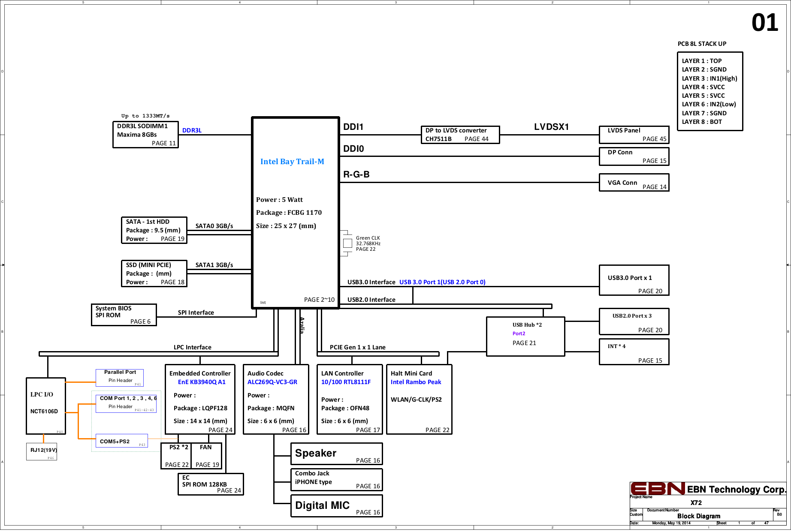Click the FAN block
This screenshot has height=532, width=791.
tap(207, 456)
